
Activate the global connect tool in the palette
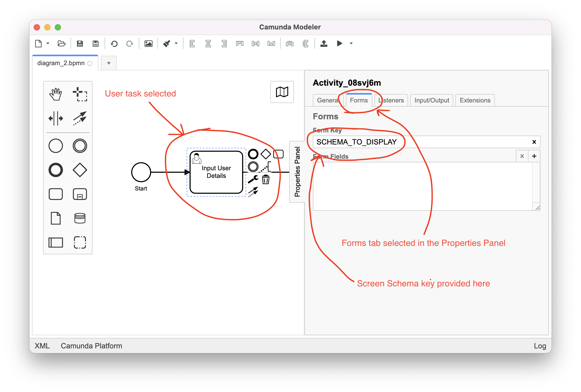80,118
